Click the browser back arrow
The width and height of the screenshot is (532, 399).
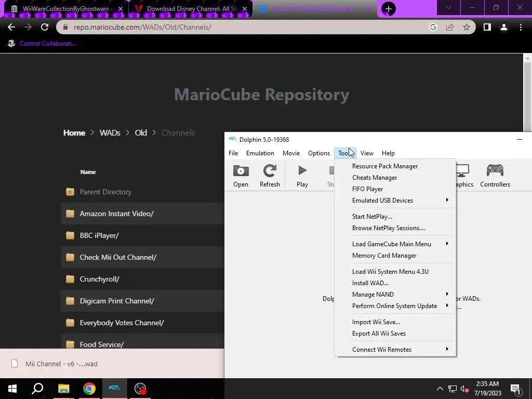[x=11, y=27]
